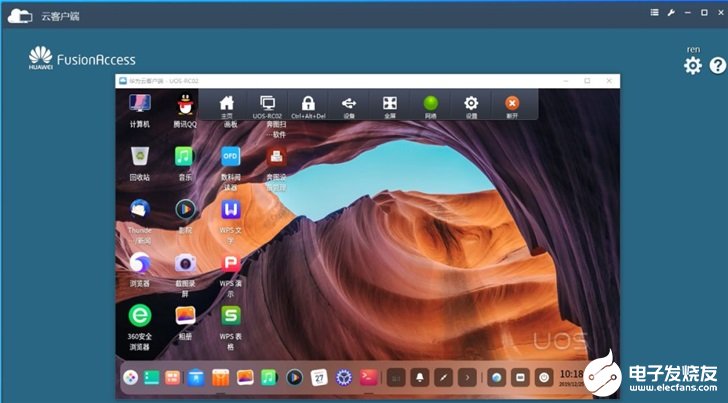The height and width of the screenshot is (403, 728).
Task: Click the Home (主页) toolbar button
Action: tap(227, 106)
